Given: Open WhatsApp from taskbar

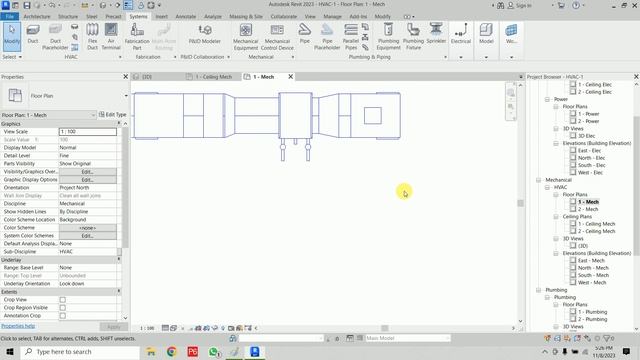Looking at the screenshot, I should (213, 351).
